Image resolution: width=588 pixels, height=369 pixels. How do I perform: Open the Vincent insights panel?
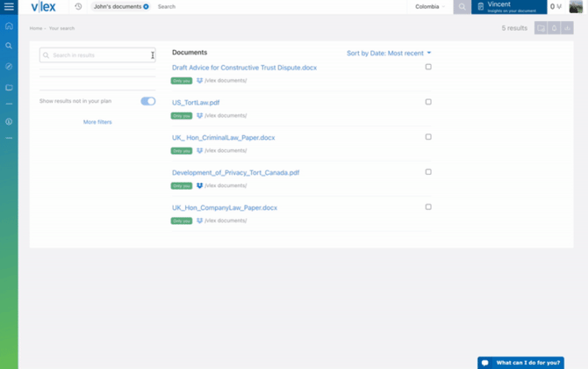(509, 7)
